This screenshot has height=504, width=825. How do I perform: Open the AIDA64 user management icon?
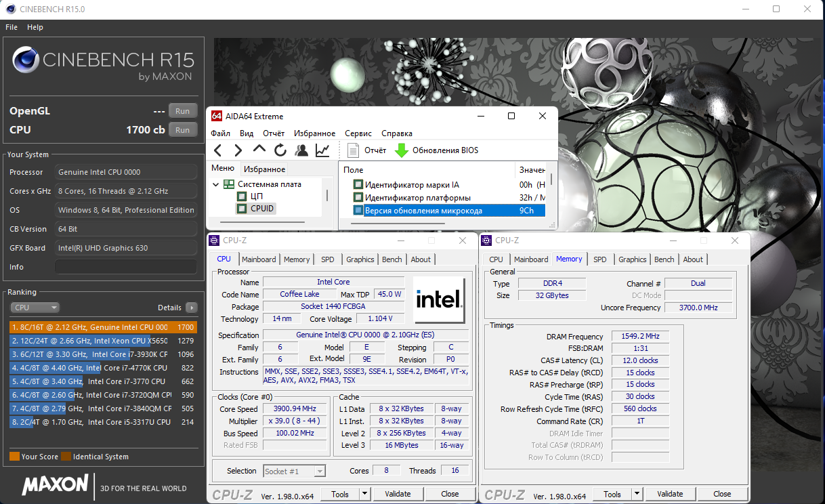pyautogui.click(x=301, y=150)
